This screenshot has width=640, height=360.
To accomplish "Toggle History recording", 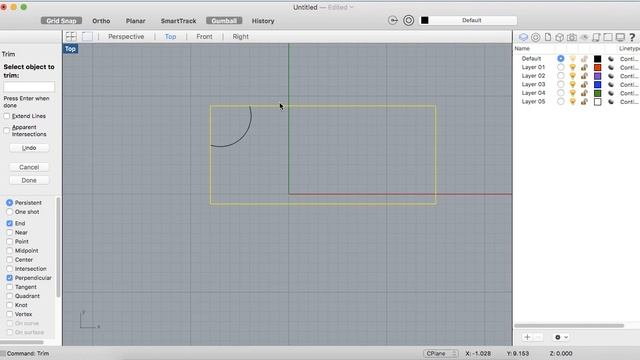I will point(263,21).
